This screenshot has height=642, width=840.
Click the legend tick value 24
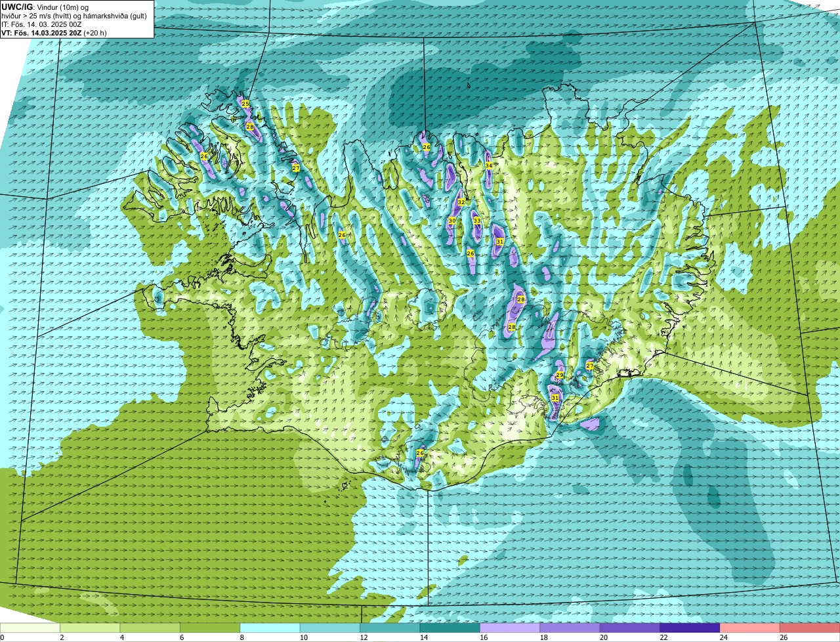pos(724,637)
